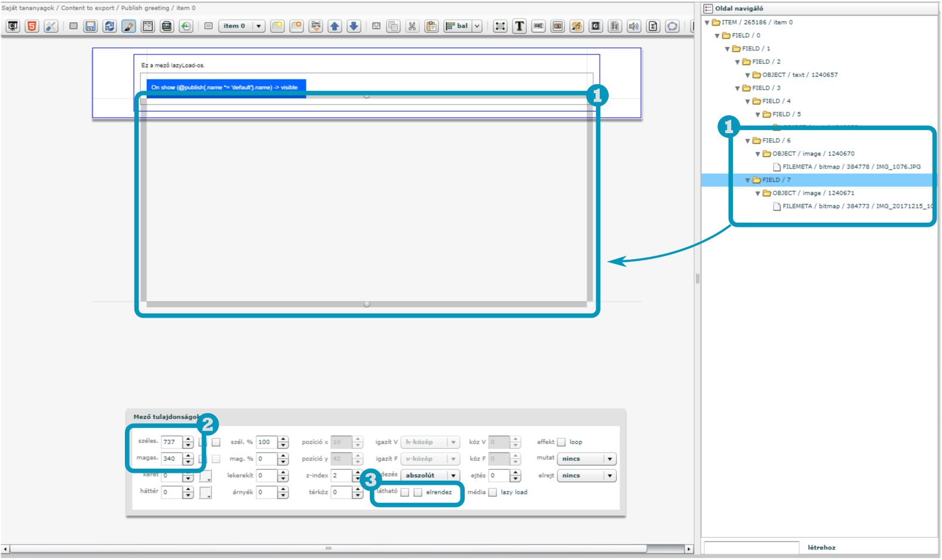The image size is (942, 560).
Task: Select FIELD / 7 in page navigator
Action: (776, 180)
